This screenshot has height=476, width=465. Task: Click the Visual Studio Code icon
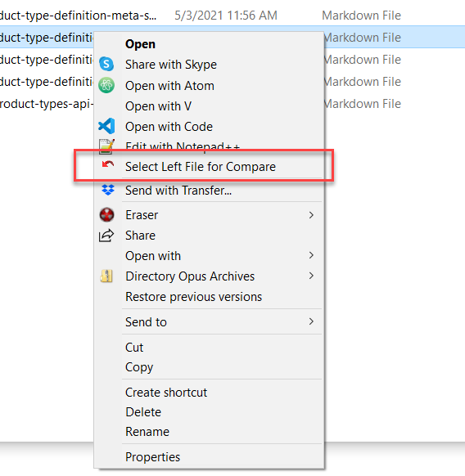coord(106,126)
